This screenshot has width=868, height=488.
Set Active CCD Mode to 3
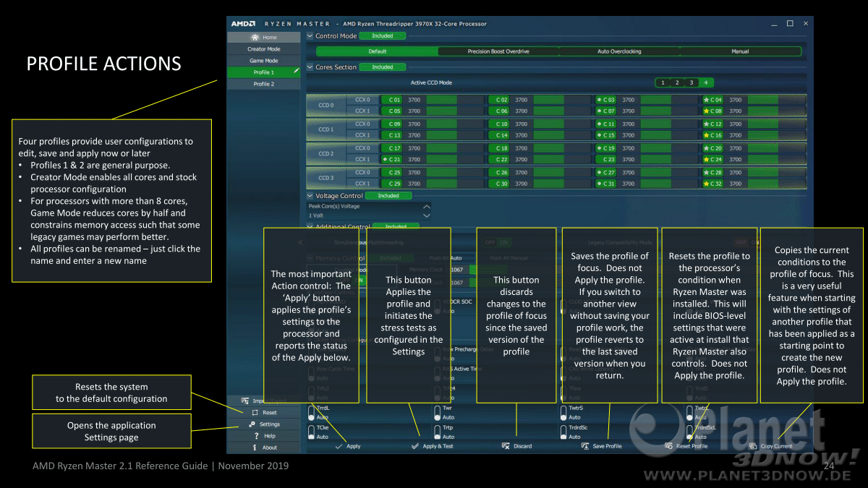692,82
